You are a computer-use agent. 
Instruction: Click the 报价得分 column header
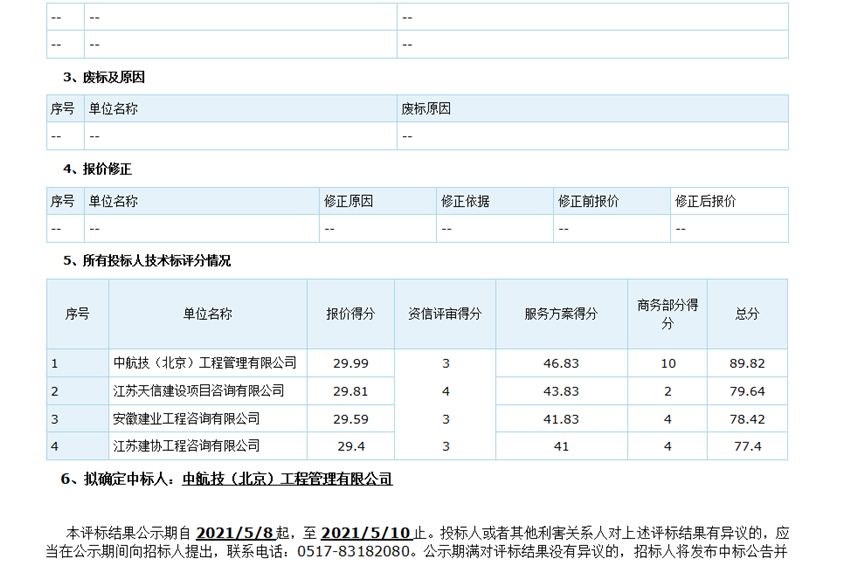click(351, 314)
